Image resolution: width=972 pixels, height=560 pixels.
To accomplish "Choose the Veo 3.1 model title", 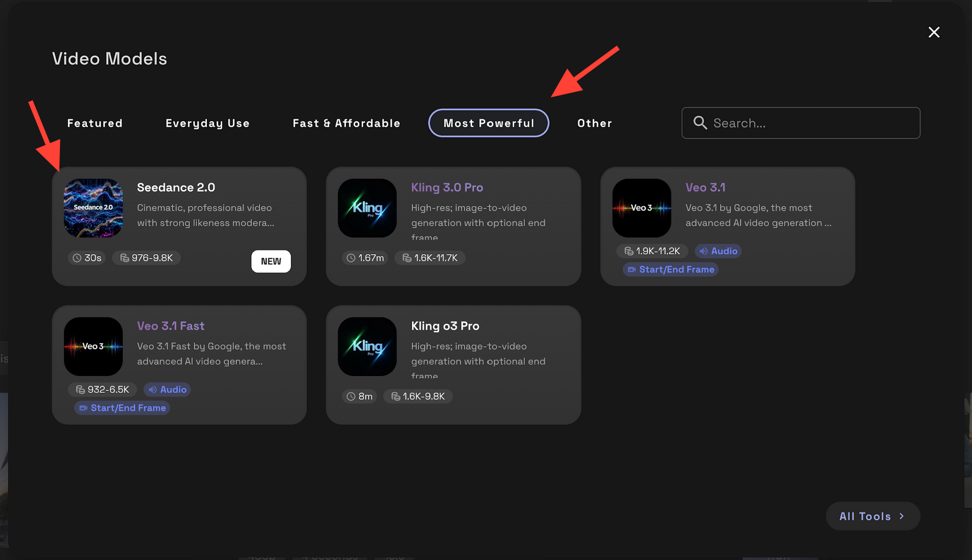I will tap(705, 188).
